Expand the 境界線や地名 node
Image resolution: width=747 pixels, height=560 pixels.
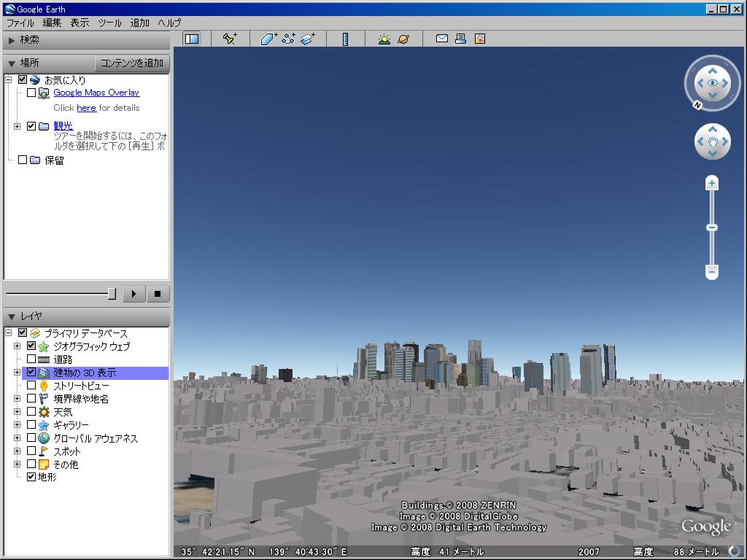[x=18, y=399]
